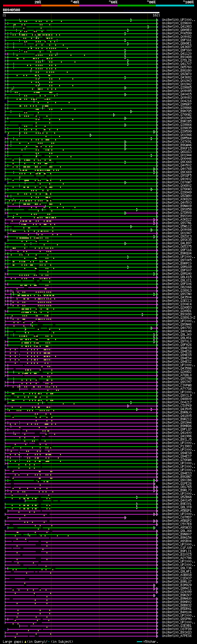
Task: Select label UniRef100_Q76KW4
Action: click(x=177, y=460)
